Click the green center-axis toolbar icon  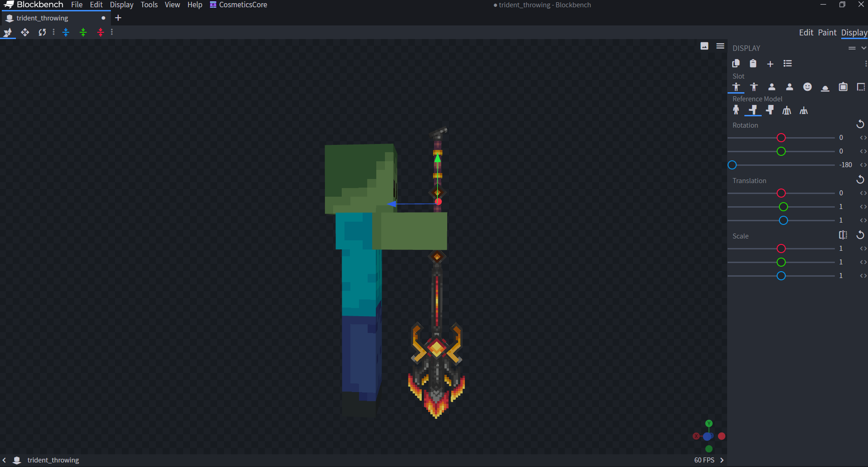pos(83,32)
